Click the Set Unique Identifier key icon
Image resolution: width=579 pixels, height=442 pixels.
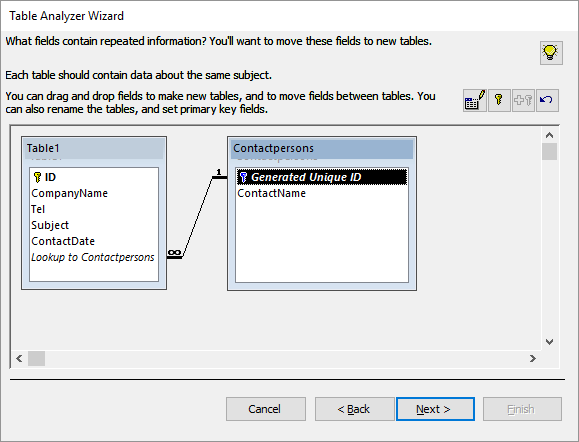(x=499, y=100)
